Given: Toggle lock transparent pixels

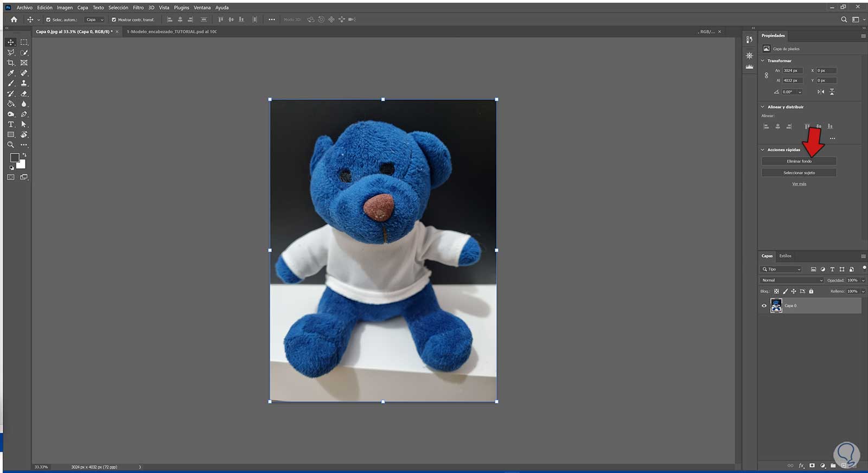Looking at the screenshot, I should [776, 291].
